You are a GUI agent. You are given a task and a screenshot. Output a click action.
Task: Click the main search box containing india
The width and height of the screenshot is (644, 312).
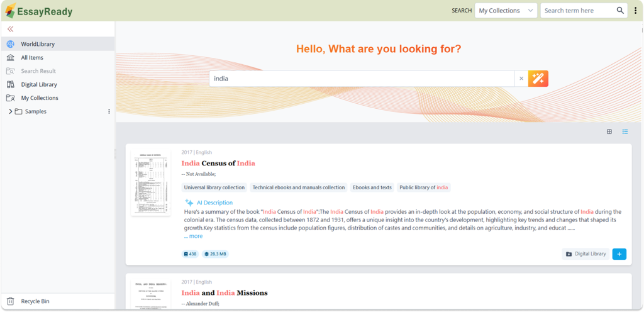[x=362, y=79]
